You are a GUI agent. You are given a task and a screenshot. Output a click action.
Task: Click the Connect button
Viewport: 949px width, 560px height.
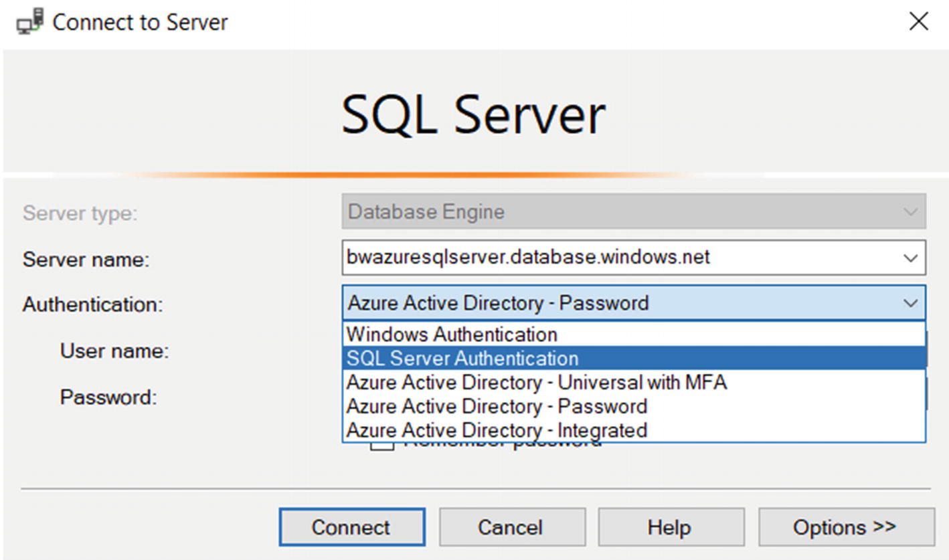pyautogui.click(x=352, y=527)
